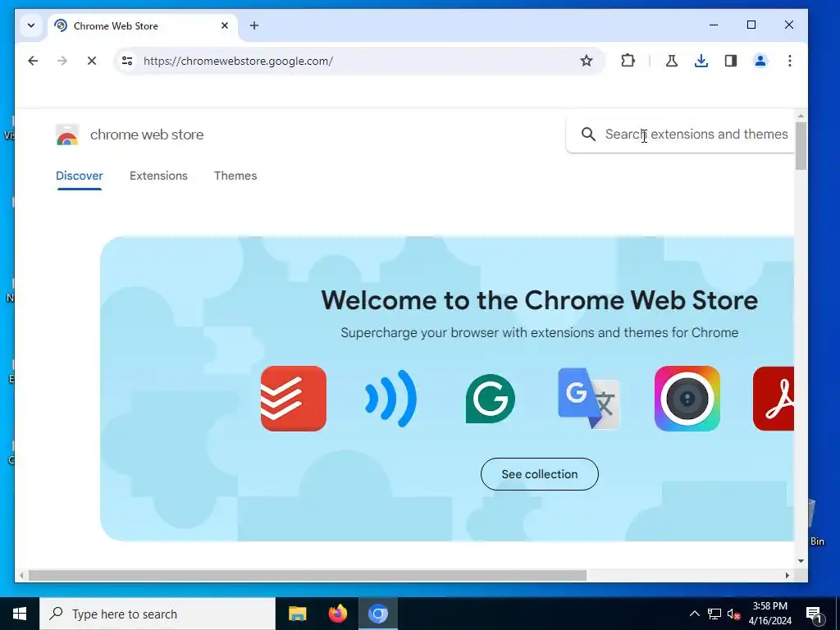Close the Chrome Web Store tab

pyautogui.click(x=225, y=25)
